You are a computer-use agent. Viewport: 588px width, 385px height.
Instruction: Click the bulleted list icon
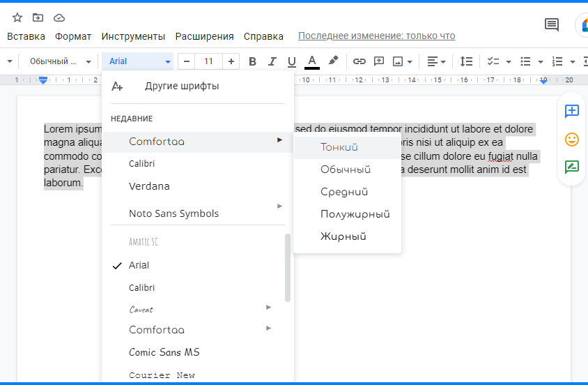525,61
